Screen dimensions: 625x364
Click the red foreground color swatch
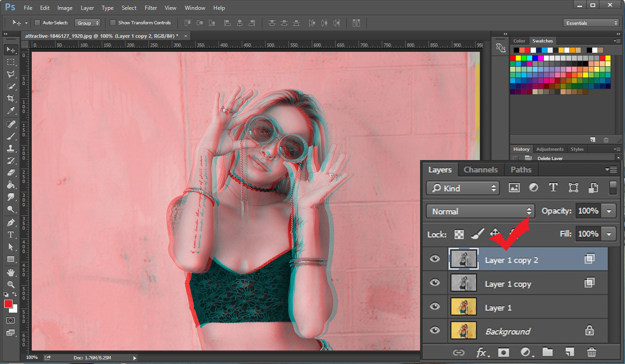tap(8, 304)
